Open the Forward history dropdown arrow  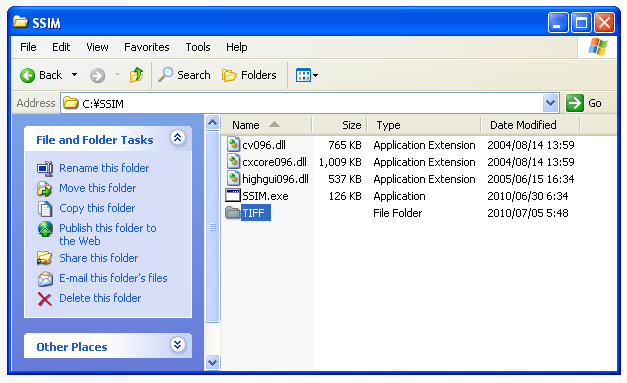point(117,75)
